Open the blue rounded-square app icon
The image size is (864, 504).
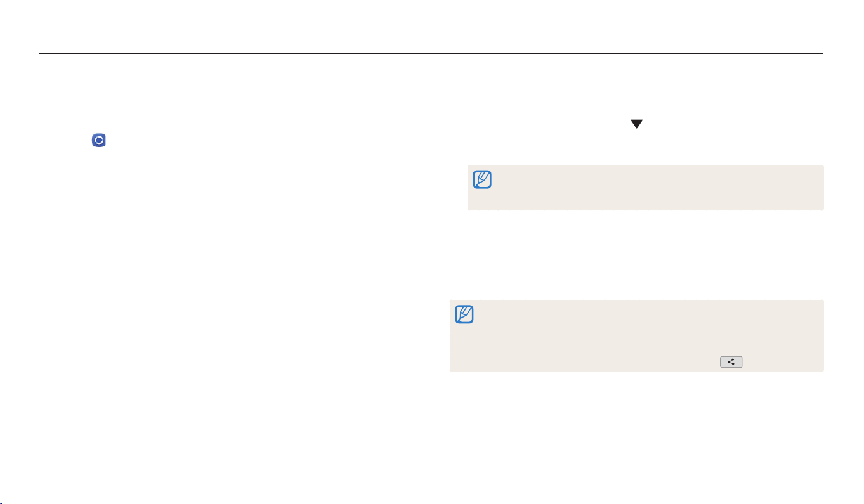pos(99,140)
